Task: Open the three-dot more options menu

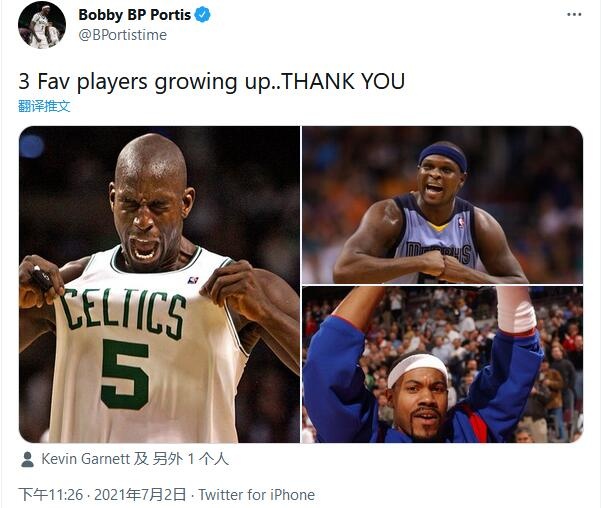Action: (x=574, y=15)
